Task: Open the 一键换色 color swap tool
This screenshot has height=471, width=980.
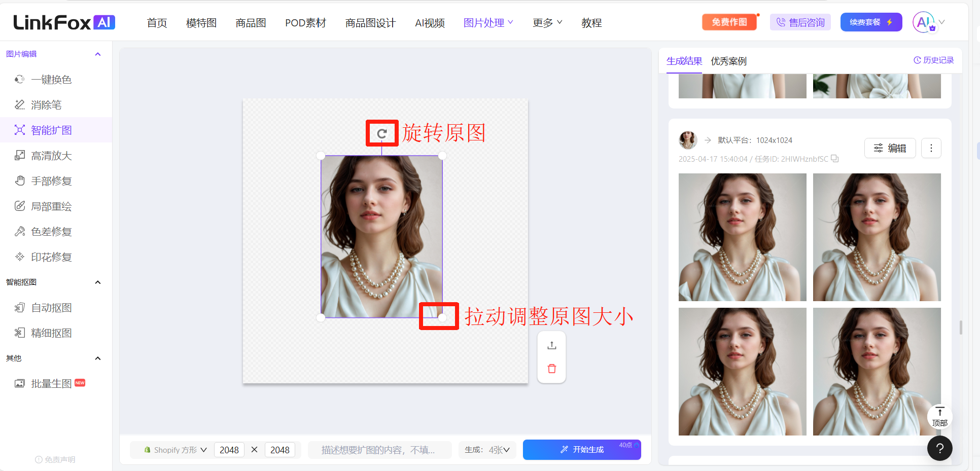Action: 51,80
